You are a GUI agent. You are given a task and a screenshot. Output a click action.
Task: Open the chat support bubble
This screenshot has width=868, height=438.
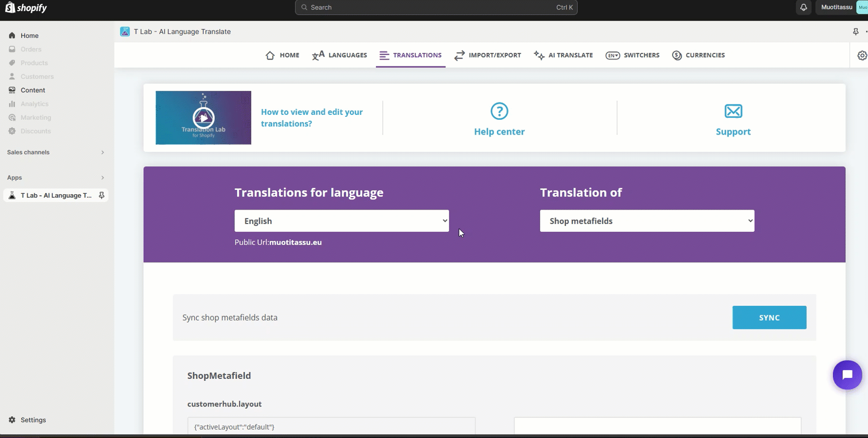(847, 375)
